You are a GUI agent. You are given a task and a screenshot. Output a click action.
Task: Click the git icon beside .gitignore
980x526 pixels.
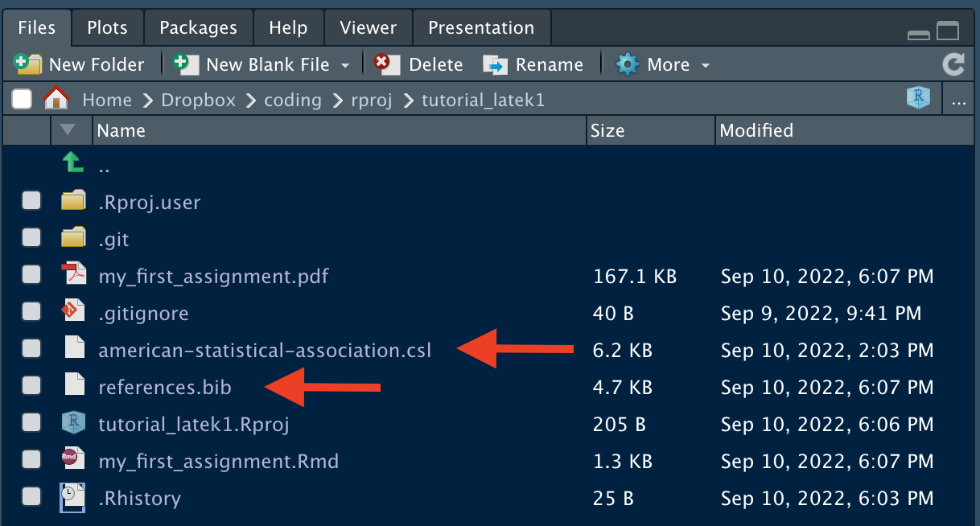coord(73,311)
